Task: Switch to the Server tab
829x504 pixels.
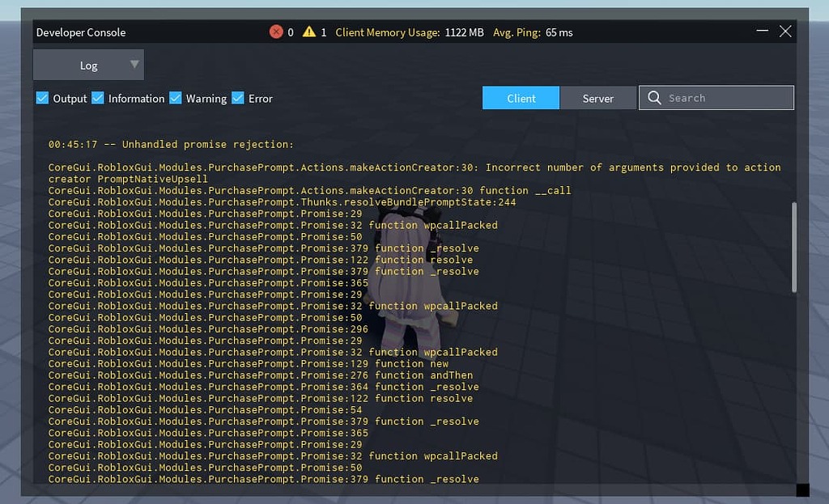Action: 597,97
